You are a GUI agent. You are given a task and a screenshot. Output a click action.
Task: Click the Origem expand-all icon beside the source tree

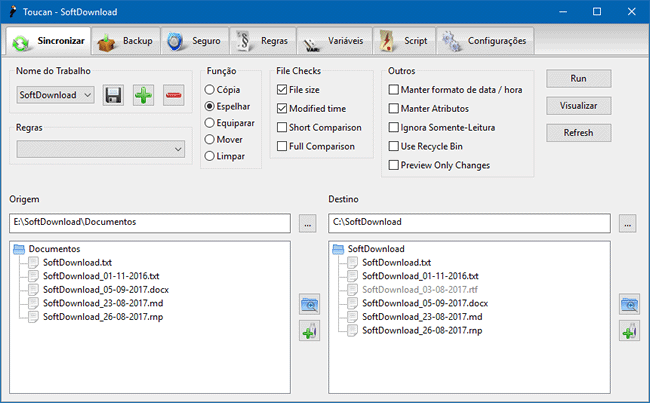pos(309,304)
